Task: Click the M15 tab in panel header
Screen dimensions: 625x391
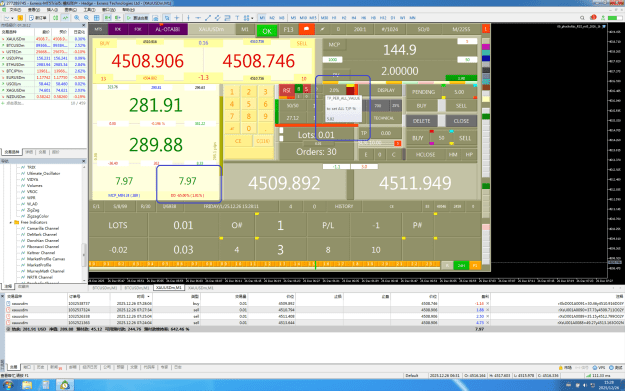Action: coord(98,29)
